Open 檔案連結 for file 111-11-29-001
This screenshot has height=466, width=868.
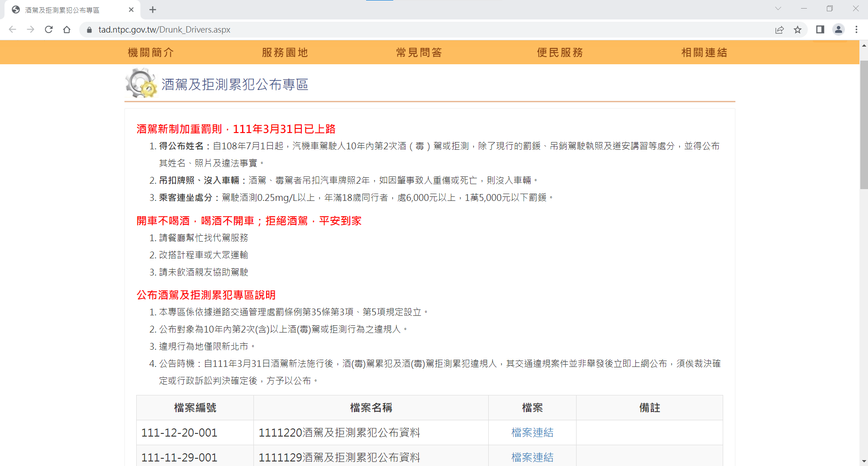tap(532, 457)
